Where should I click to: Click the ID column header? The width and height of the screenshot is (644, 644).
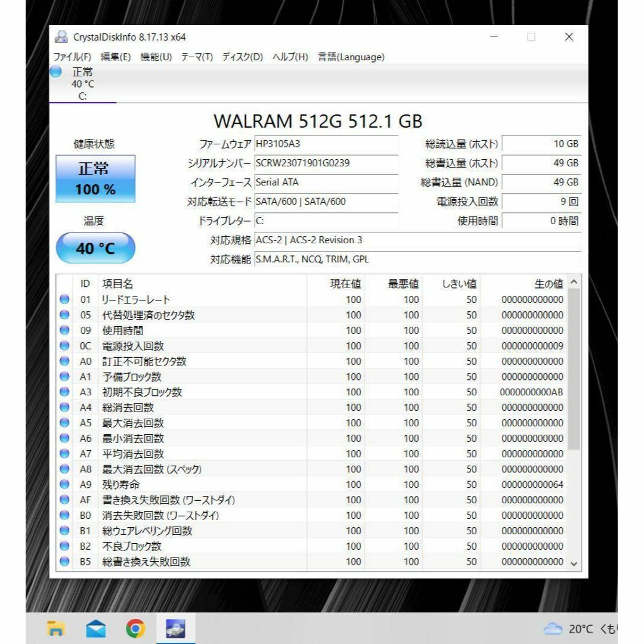point(85,283)
